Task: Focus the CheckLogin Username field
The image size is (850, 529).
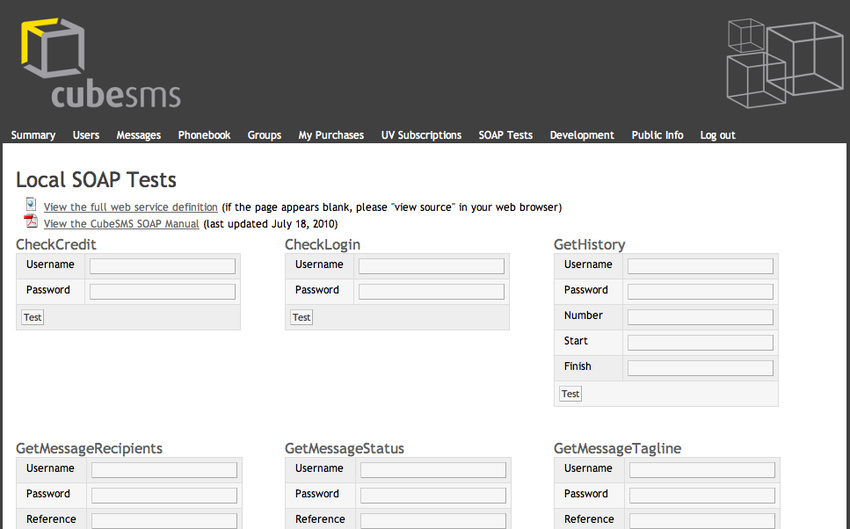Action: pyautogui.click(x=432, y=266)
